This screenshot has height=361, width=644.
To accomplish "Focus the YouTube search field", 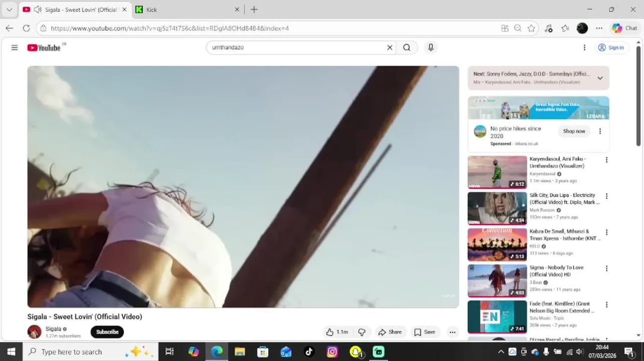I will 297,48.
